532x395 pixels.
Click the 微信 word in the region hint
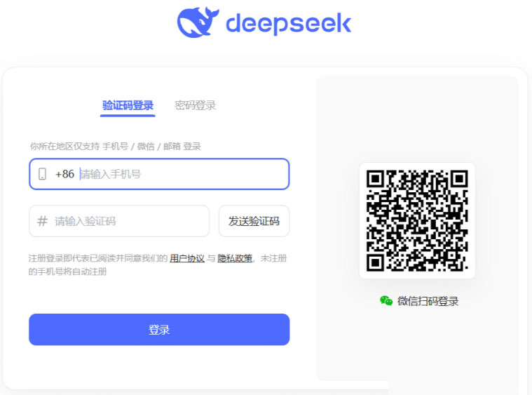coord(146,147)
